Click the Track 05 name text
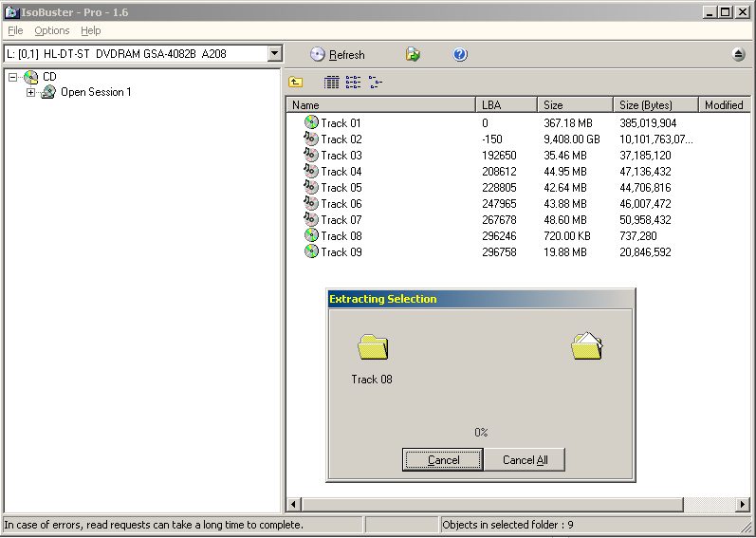 click(341, 188)
